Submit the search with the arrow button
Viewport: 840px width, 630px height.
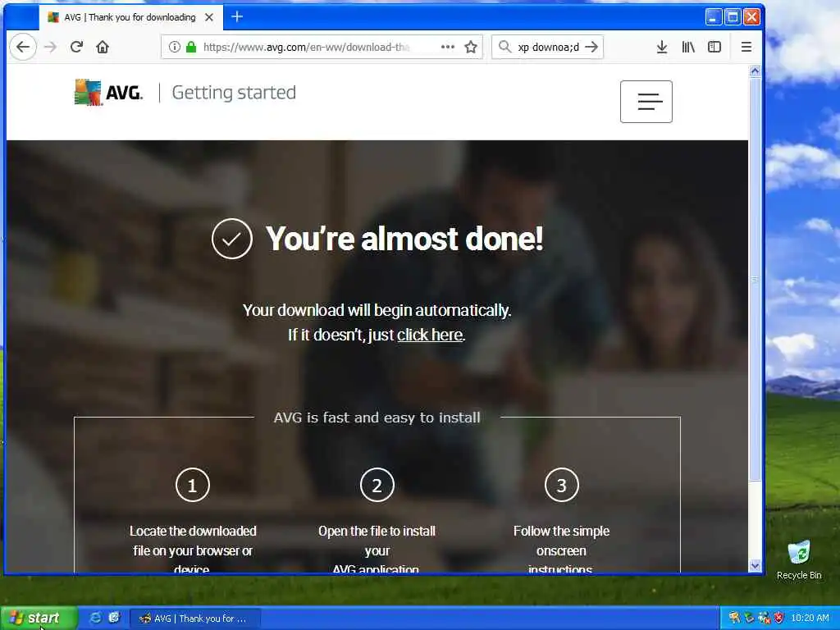pyautogui.click(x=591, y=47)
